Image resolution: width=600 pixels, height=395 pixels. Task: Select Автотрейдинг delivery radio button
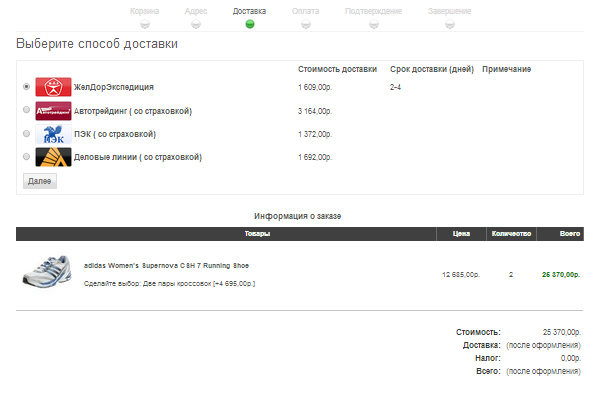(x=26, y=109)
